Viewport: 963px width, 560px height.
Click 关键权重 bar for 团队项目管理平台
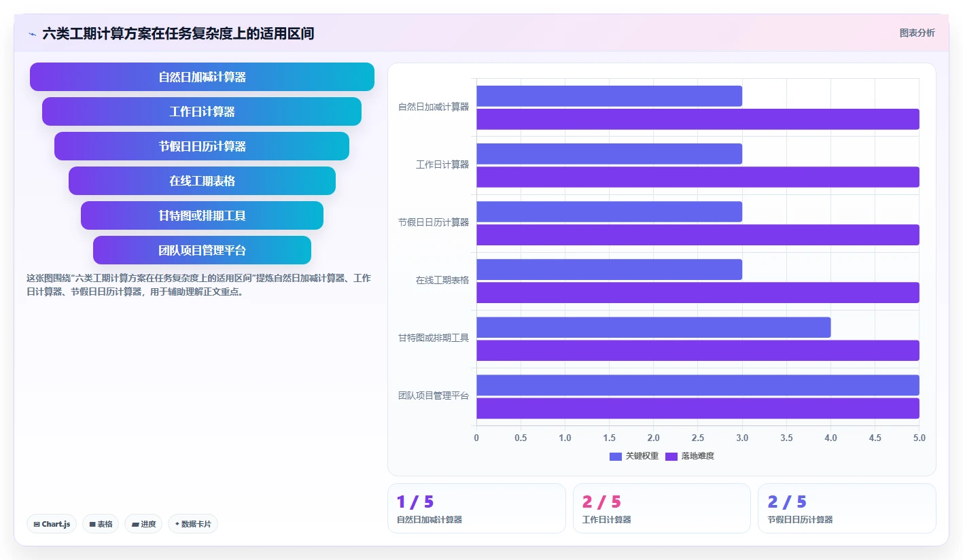pos(698,385)
